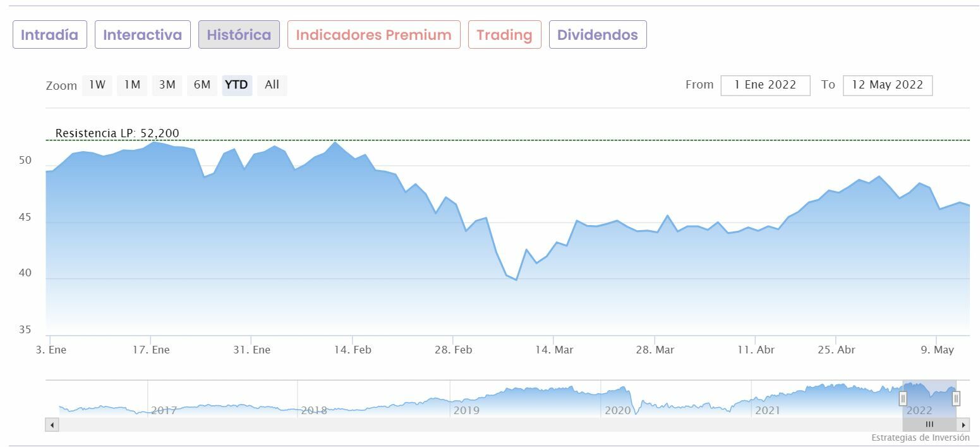Viewport: 980px width, 447px height.
Task: Edit the To date field
Action: (x=887, y=85)
